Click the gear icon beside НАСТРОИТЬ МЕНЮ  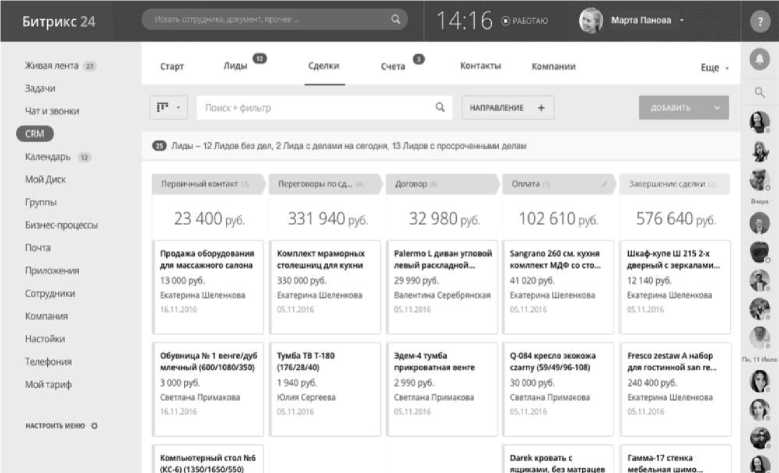[94, 426]
